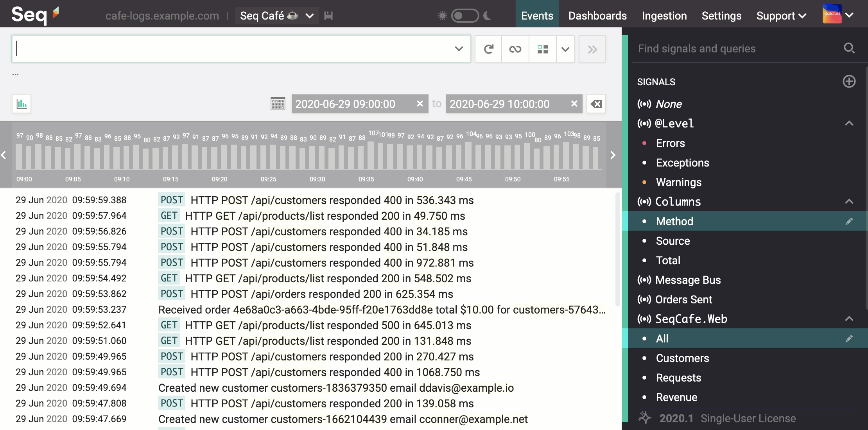The width and height of the screenshot is (868, 430).
Task: Click the grid/tile view icon
Action: [543, 49]
